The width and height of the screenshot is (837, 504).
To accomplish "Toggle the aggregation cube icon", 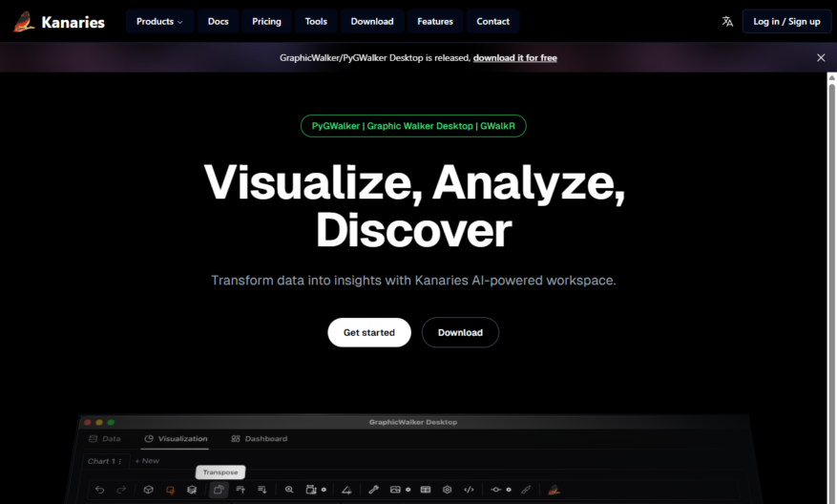I will tap(148, 490).
